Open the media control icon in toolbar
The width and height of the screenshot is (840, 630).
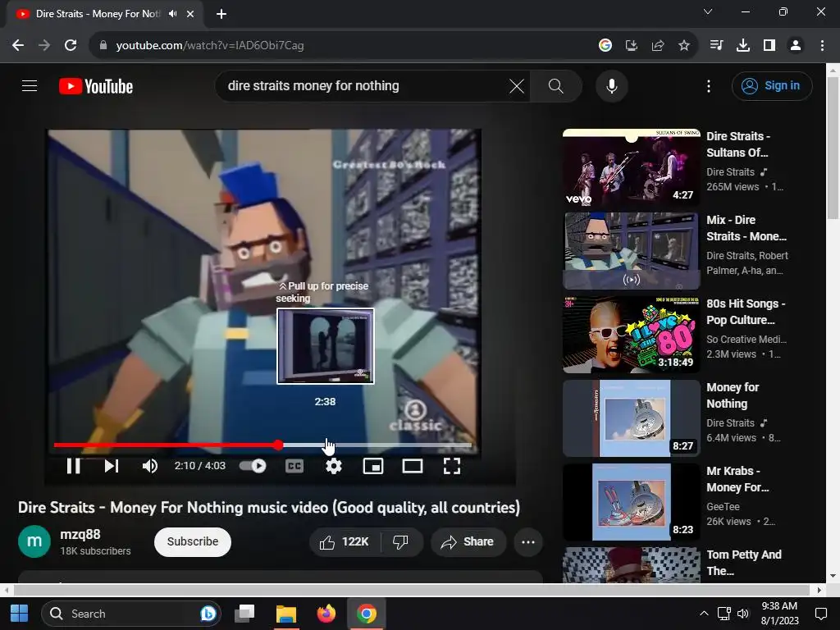point(716,46)
